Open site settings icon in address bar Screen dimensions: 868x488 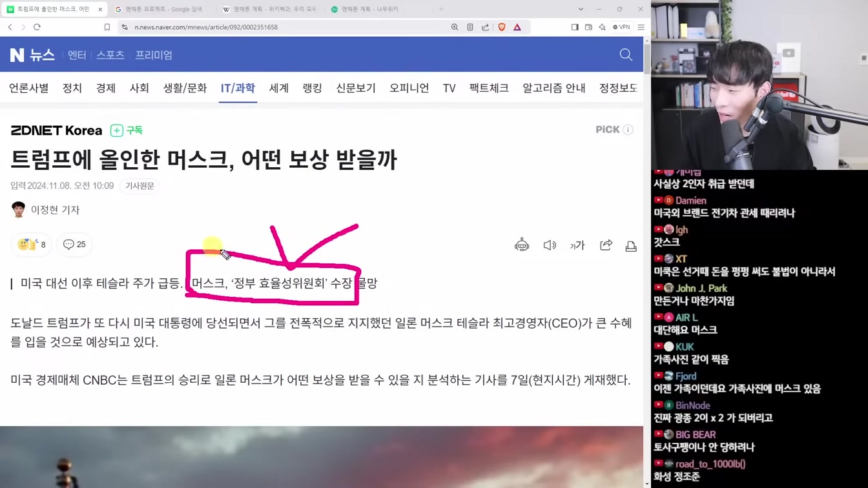tap(125, 27)
